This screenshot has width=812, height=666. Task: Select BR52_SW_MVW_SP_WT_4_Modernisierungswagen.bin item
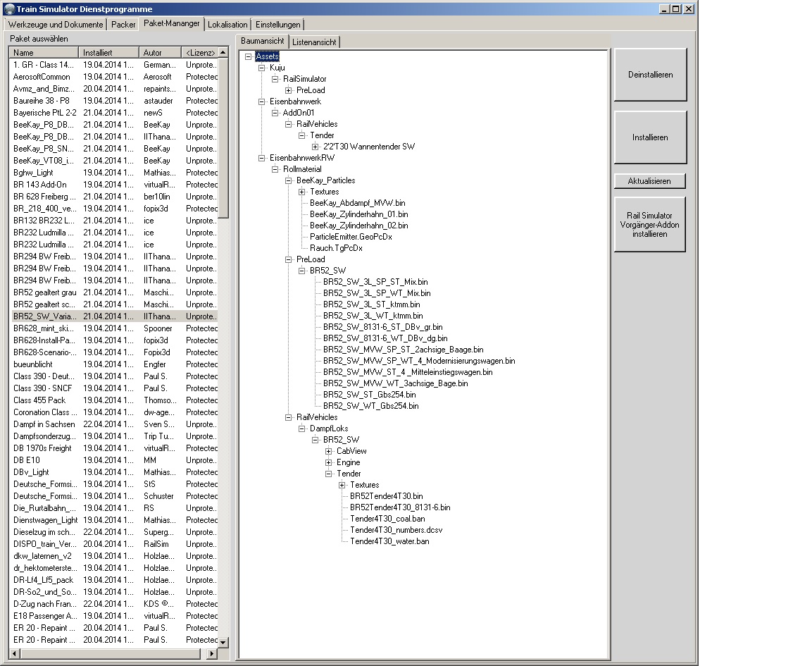(x=419, y=361)
